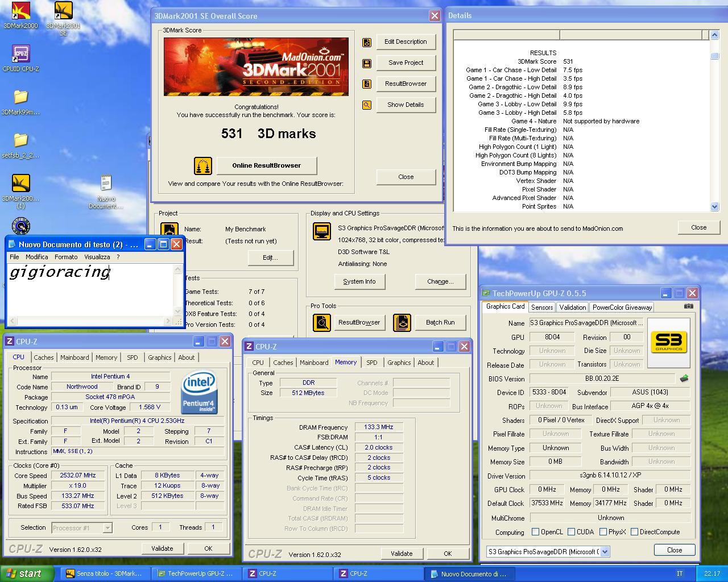The height and width of the screenshot is (582, 728).
Task: Enable the OpenCL checkbox in GPU-Z
Action: point(535,532)
